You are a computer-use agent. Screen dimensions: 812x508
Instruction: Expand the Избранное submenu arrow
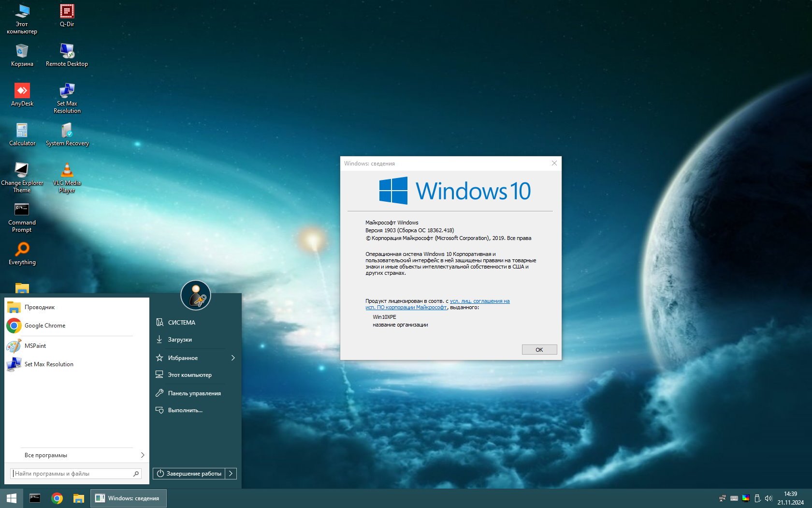click(233, 358)
